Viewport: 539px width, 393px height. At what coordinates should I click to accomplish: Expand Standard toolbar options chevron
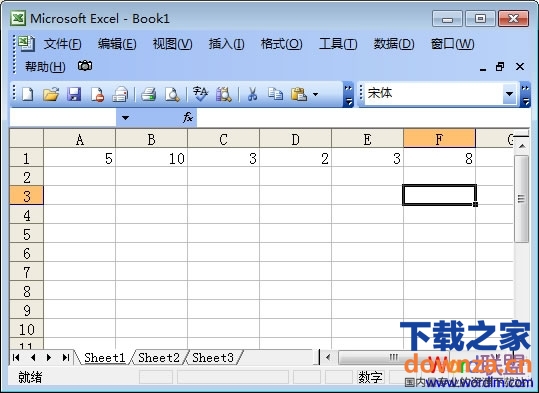coord(348,95)
